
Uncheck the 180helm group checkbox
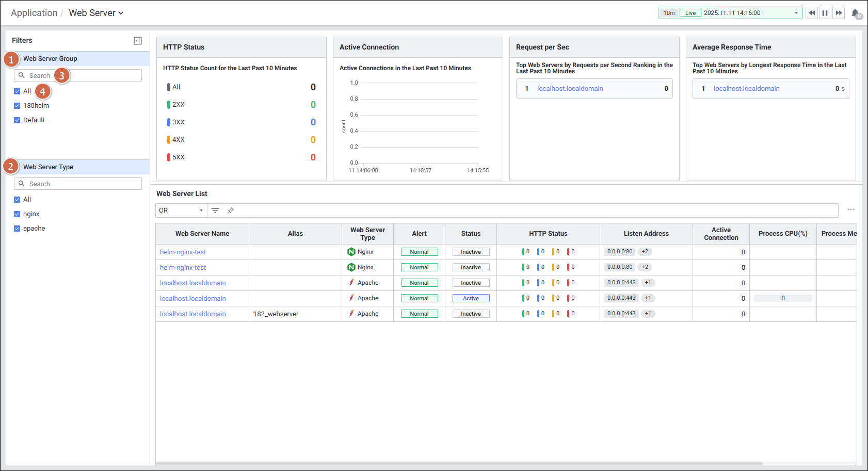pyautogui.click(x=17, y=106)
